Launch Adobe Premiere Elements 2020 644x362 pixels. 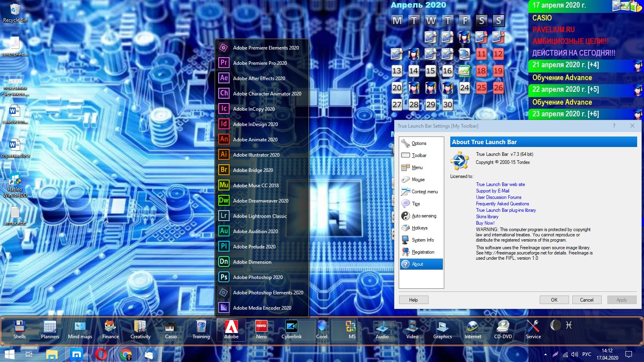262,48
